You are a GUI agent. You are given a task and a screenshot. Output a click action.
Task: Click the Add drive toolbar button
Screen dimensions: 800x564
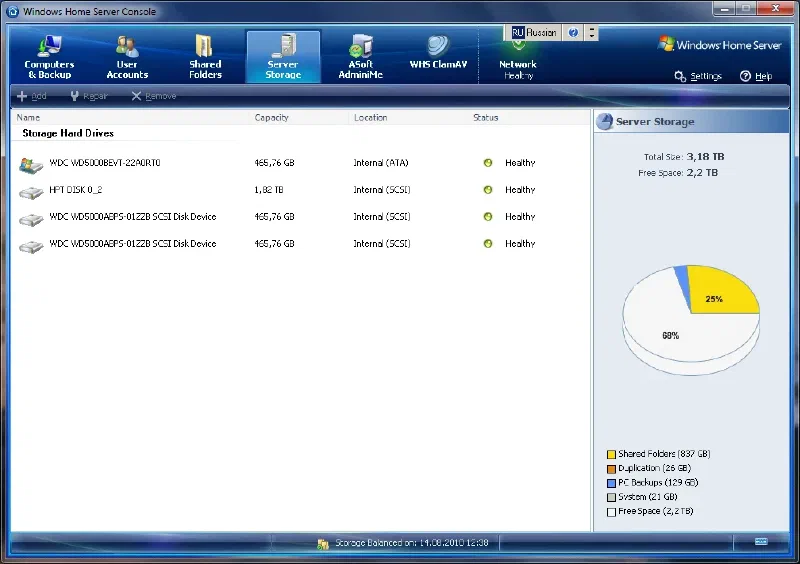(x=32, y=96)
